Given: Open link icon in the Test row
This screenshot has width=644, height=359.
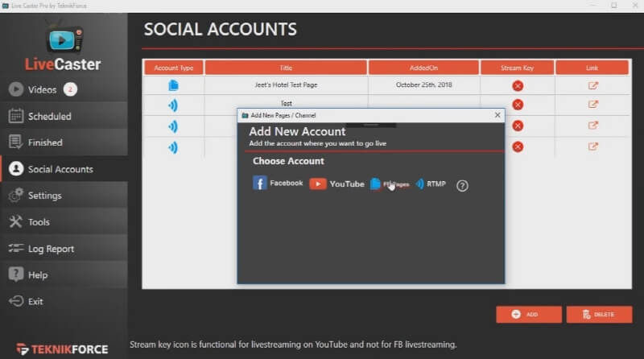Looking at the screenshot, I should pos(592,104).
